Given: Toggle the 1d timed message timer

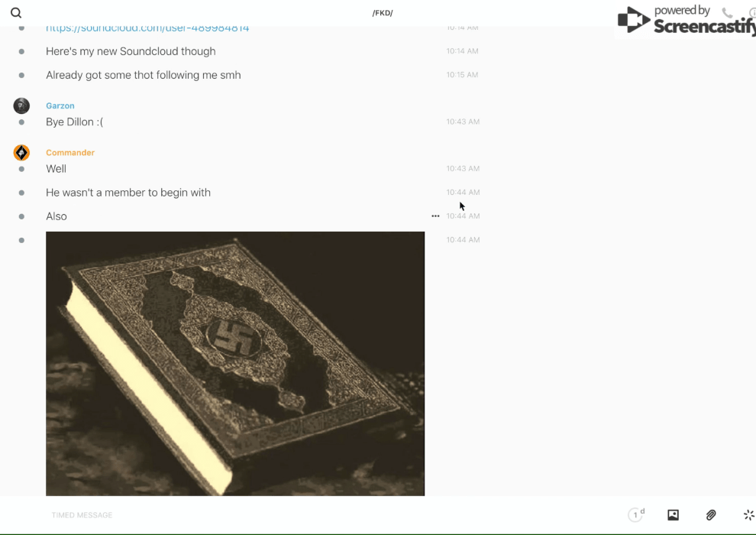Looking at the screenshot, I should [x=636, y=515].
